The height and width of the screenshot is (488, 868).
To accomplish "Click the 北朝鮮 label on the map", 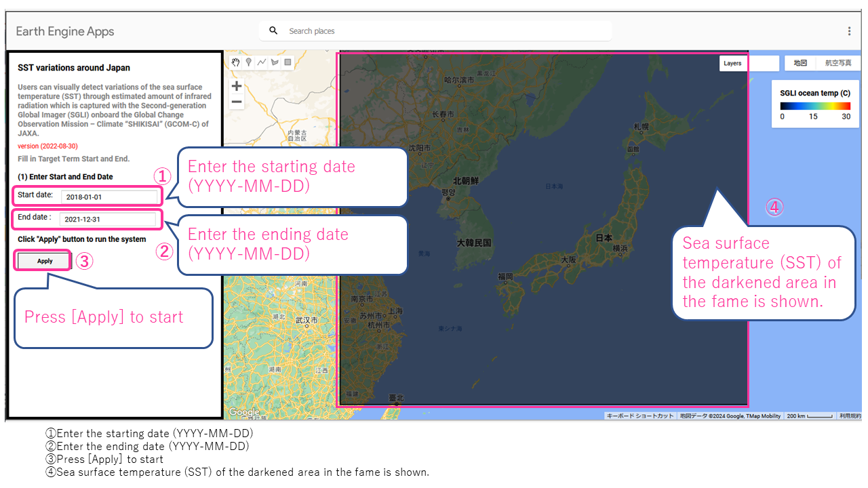I will tap(466, 181).
